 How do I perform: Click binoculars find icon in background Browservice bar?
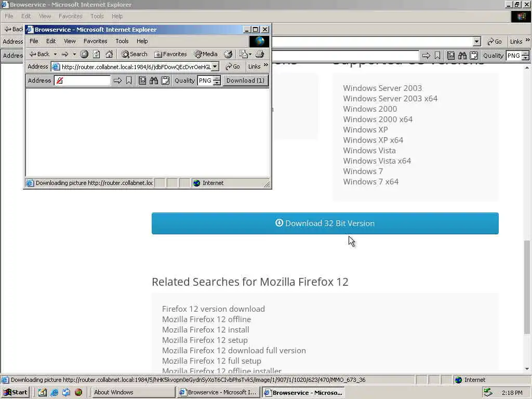click(462, 56)
